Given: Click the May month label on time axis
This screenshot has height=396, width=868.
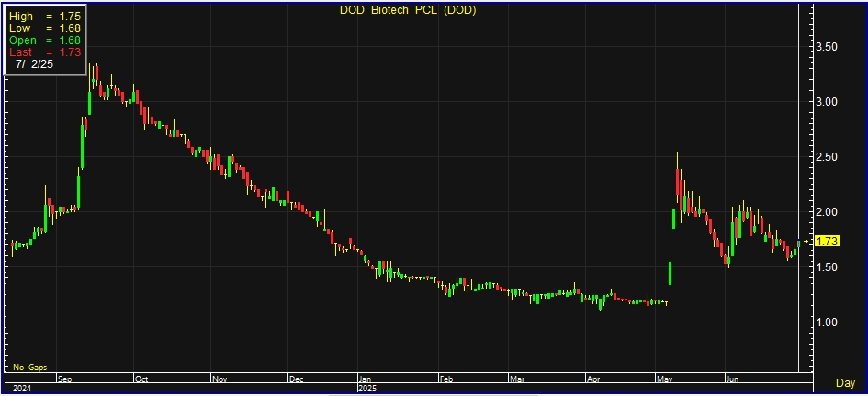Looking at the screenshot, I should point(663,379).
